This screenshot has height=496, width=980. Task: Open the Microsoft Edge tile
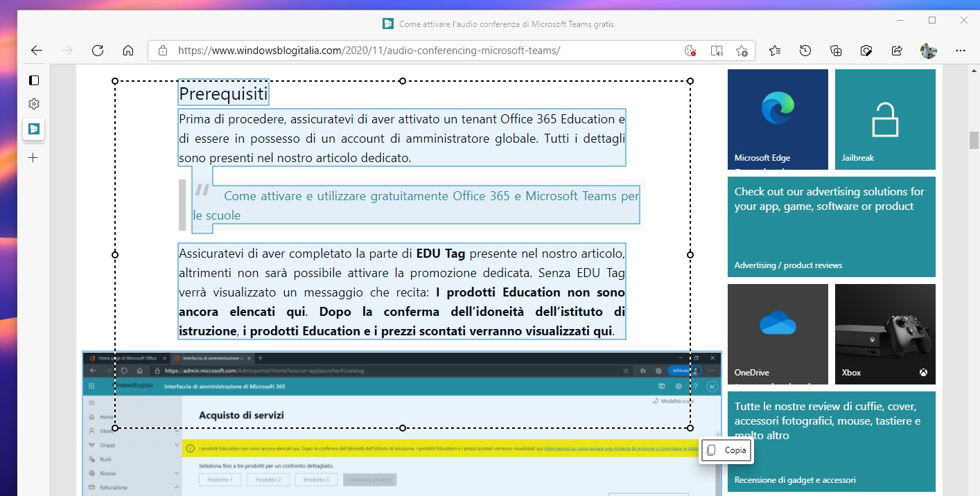pos(778,119)
